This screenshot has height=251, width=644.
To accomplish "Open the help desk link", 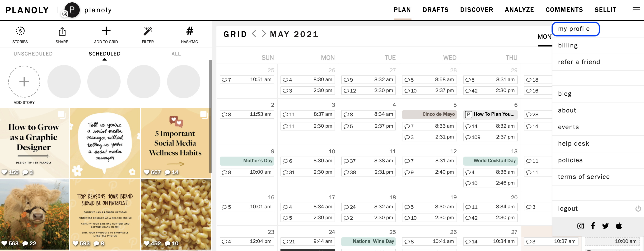I will pos(574,144).
